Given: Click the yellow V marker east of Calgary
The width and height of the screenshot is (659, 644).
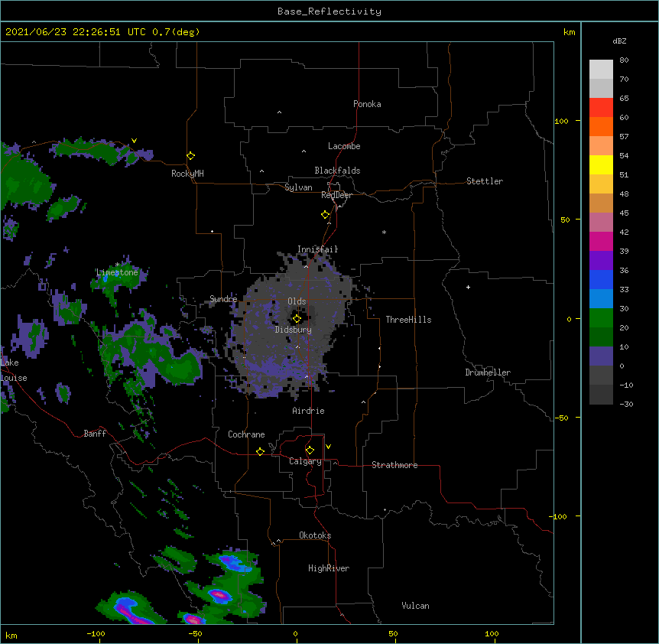Looking at the screenshot, I should point(328,447).
